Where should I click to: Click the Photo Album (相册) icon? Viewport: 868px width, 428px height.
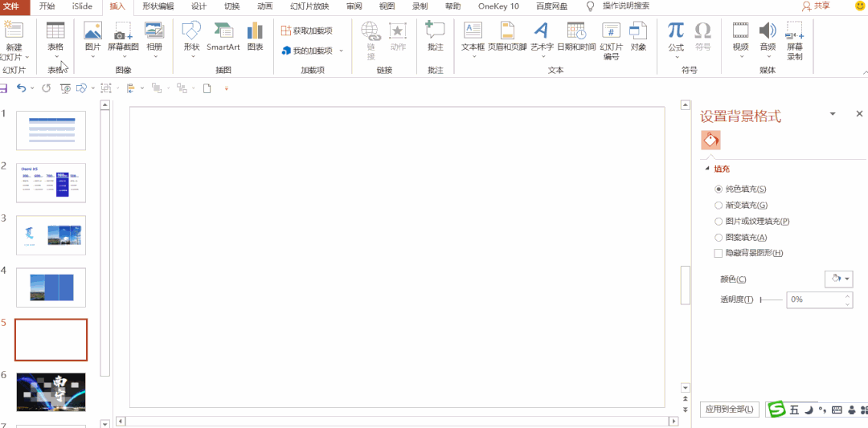click(154, 31)
